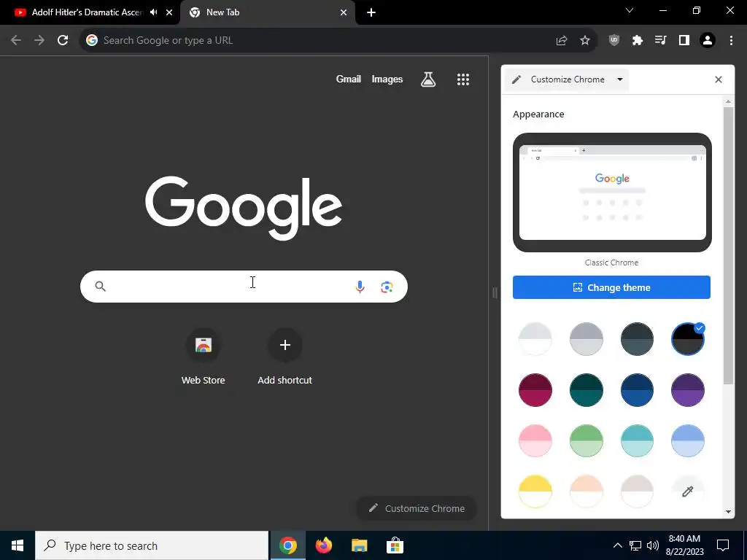
Task: Switch to the Adolf Hitler YouTube tab
Action: click(88, 12)
